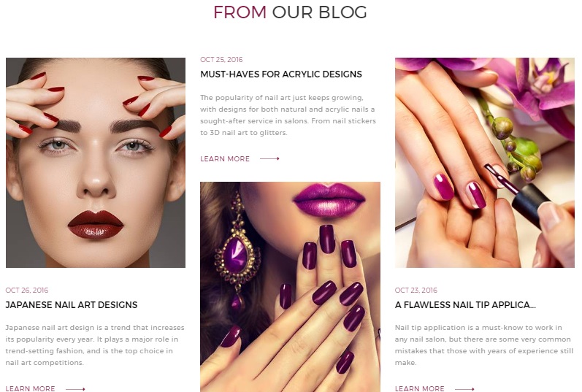582x392 pixels.
Task: Click Learn More under acrylic designs excerpt
Action: click(225, 159)
